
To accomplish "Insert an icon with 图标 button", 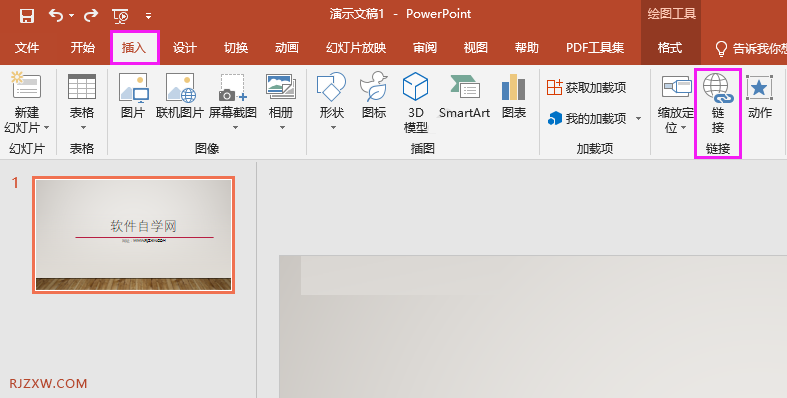I will coord(374,95).
